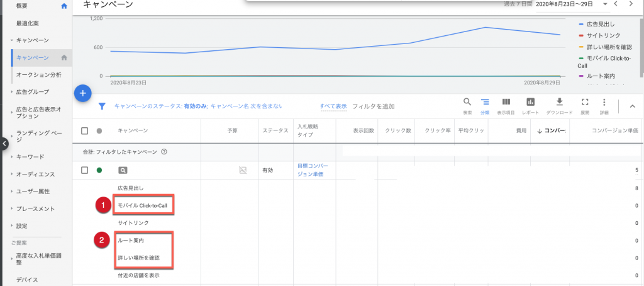This screenshot has width=644, height=286.
Task: Click gray status dot in table header
Action: (x=99, y=131)
